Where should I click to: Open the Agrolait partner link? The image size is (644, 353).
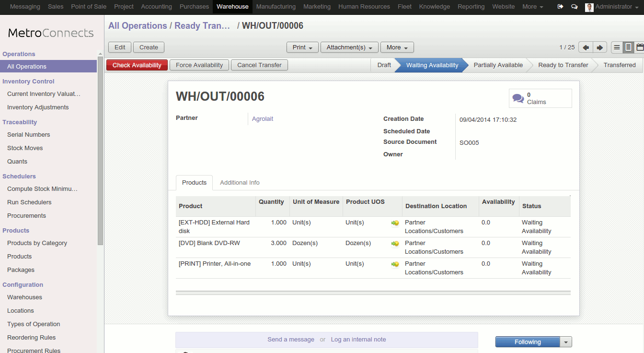pyautogui.click(x=263, y=119)
